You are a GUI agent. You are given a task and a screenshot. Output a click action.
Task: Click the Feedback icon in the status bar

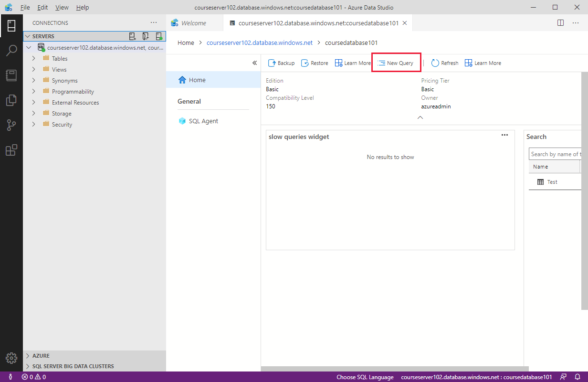564,377
